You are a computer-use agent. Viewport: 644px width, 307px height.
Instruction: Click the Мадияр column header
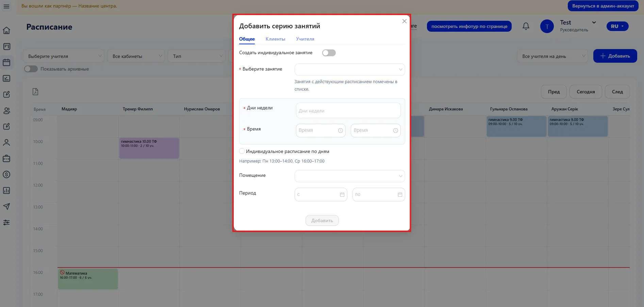pos(69,109)
